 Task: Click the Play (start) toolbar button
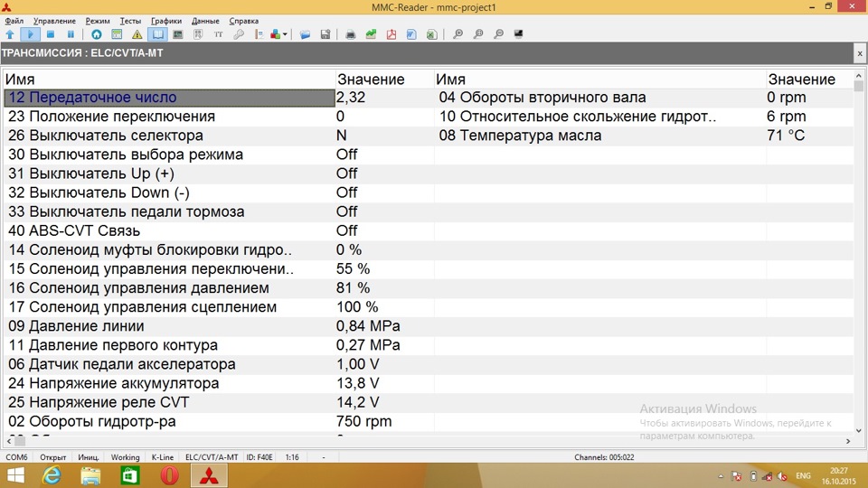30,34
